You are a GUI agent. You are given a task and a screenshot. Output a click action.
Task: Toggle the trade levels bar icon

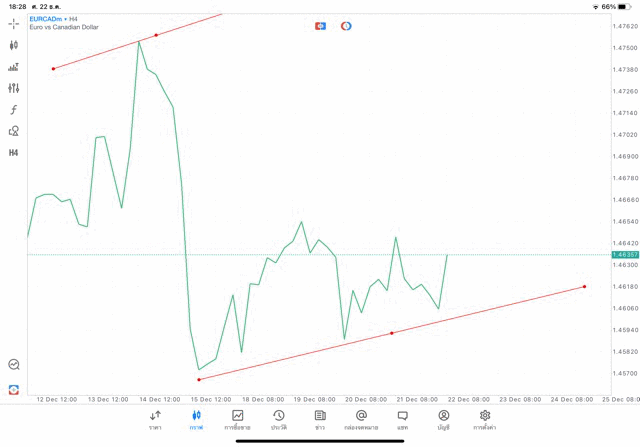coord(14,67)
